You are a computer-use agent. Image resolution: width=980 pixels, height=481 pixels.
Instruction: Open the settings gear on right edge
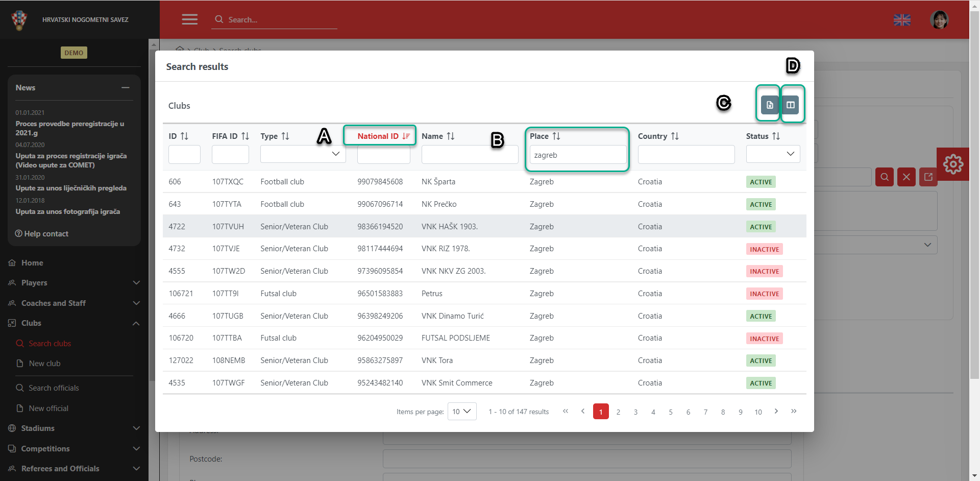point(952,164)
